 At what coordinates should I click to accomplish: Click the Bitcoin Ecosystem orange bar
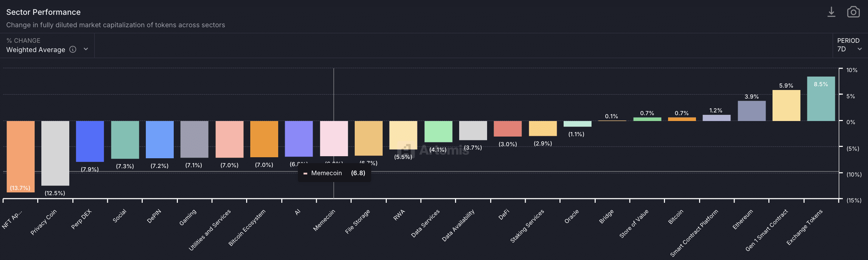pyautogui.click(x=264, y=139)
